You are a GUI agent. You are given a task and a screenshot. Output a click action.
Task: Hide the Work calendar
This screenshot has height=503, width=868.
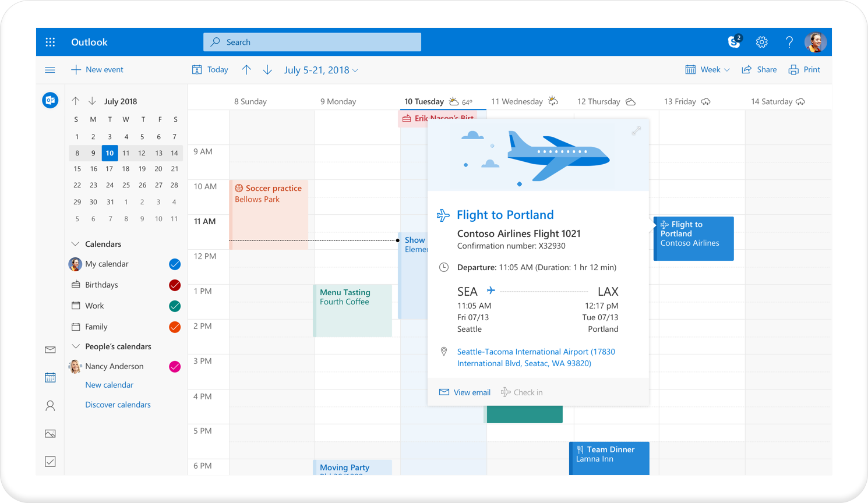pyautogui.click(x=175, y=306)
